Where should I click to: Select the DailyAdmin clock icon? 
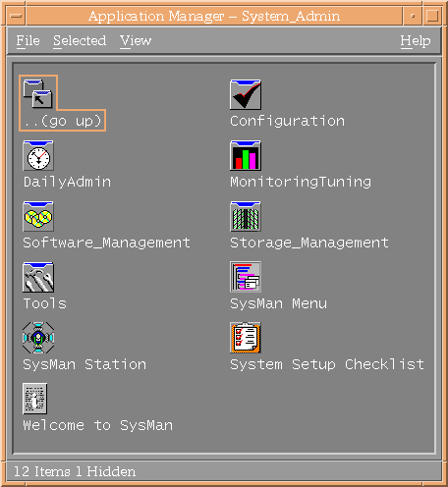coord(38,155)
